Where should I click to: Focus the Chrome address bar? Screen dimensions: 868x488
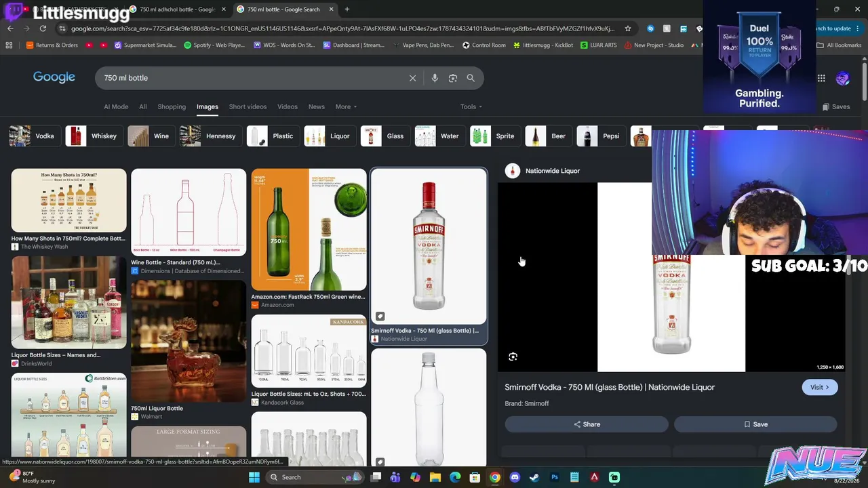pos(342,28)
